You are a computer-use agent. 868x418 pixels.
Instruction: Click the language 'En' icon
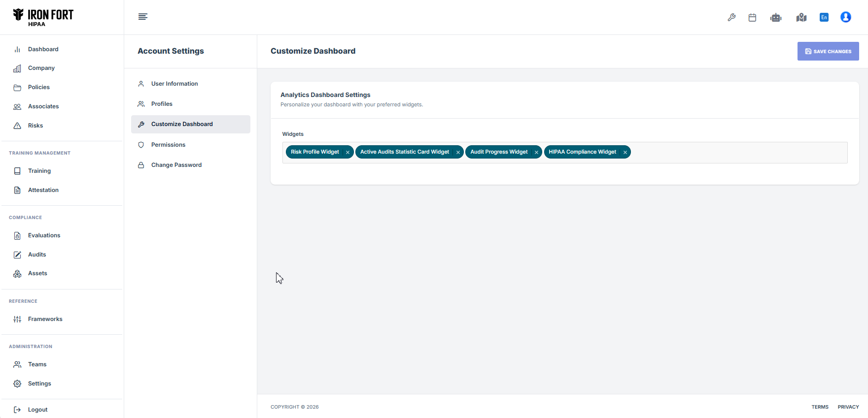coord(824,17)
